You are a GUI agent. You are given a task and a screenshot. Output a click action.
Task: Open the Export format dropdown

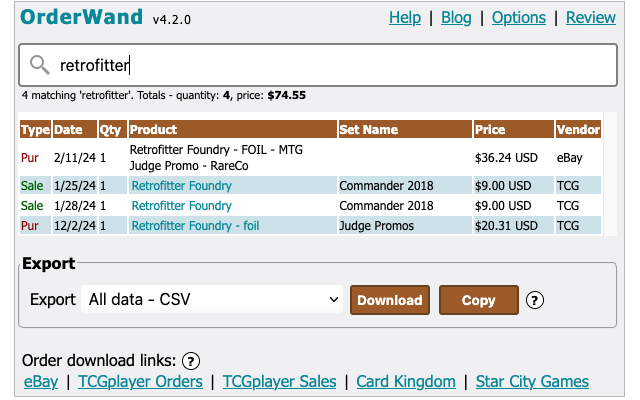tap(212, 299)
